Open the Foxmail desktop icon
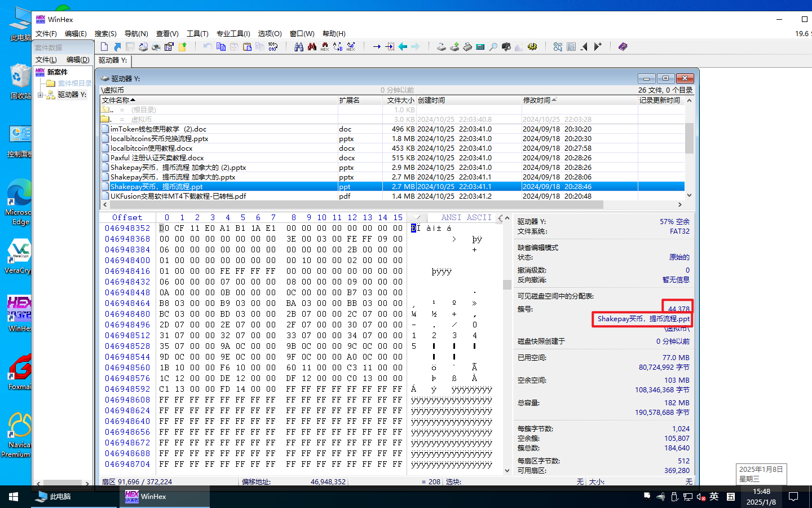 pos(19,373)
